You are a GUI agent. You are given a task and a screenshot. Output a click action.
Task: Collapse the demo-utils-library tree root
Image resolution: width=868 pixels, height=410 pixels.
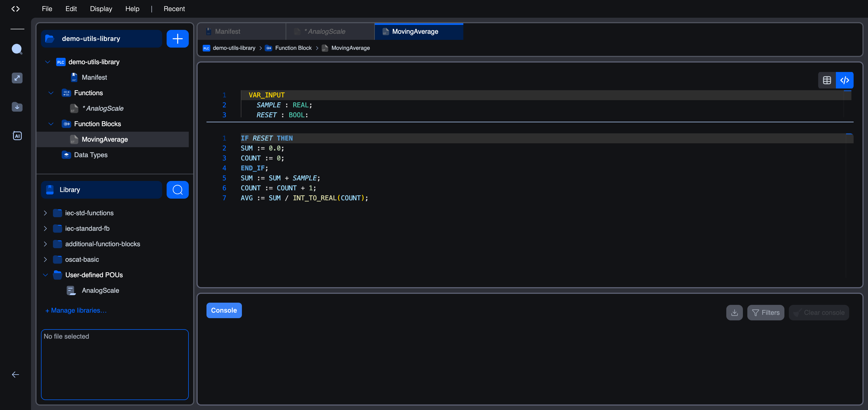click(48, 62)
